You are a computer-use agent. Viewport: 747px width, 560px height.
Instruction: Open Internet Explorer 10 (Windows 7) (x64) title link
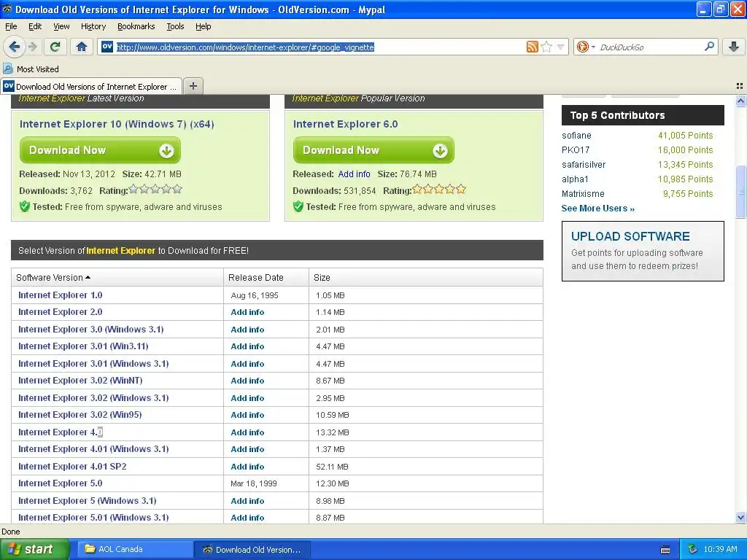tap(117, 124)
